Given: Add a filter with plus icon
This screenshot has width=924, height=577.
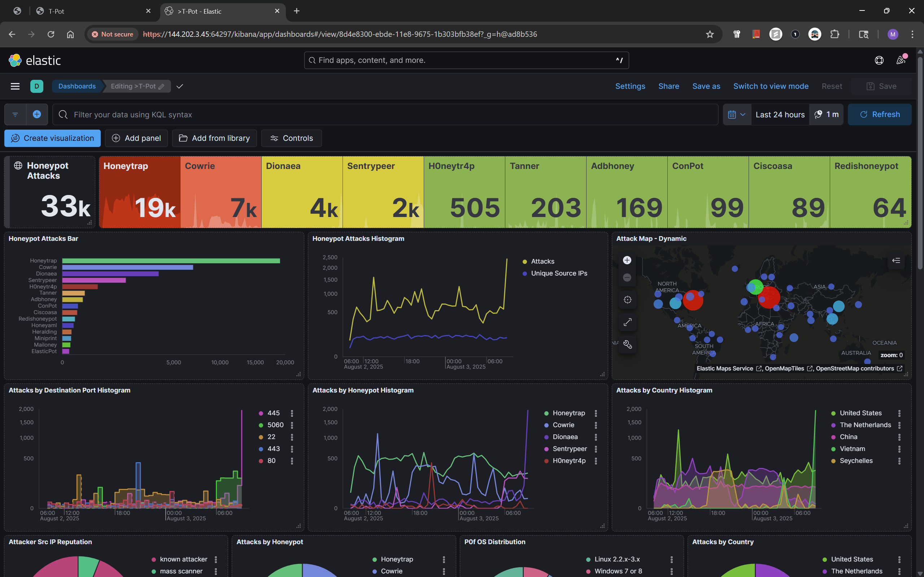Looking at the screenshot, I should tap(37, 114).
